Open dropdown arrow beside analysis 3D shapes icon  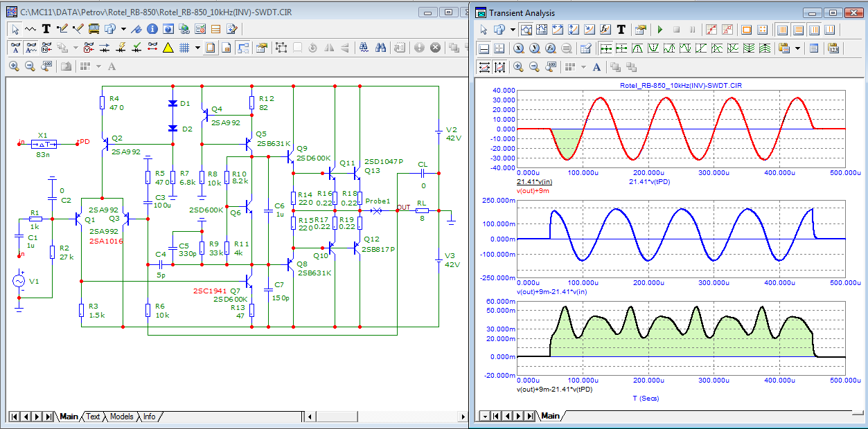[x=513, y=30]
